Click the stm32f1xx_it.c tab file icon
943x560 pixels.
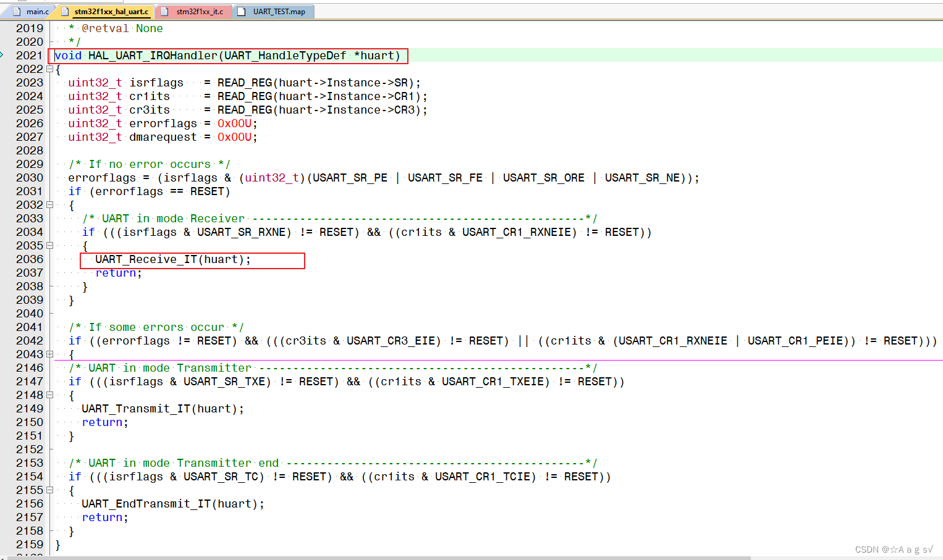click(164, 12)
